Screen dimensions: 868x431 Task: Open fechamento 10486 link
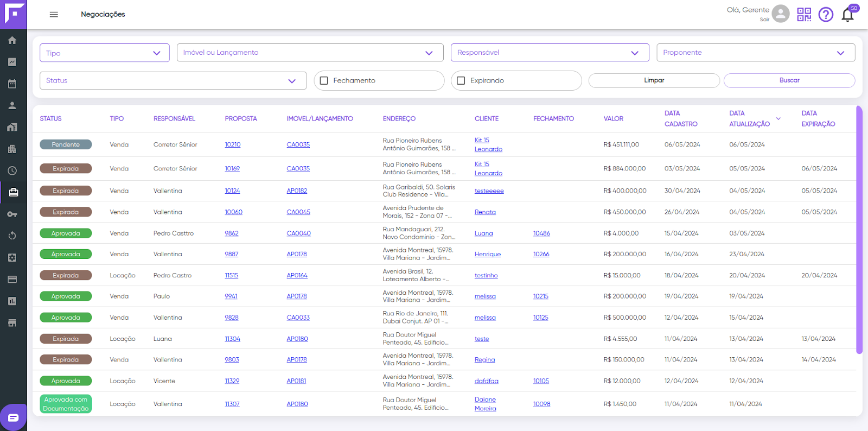[x=541, y=233]
